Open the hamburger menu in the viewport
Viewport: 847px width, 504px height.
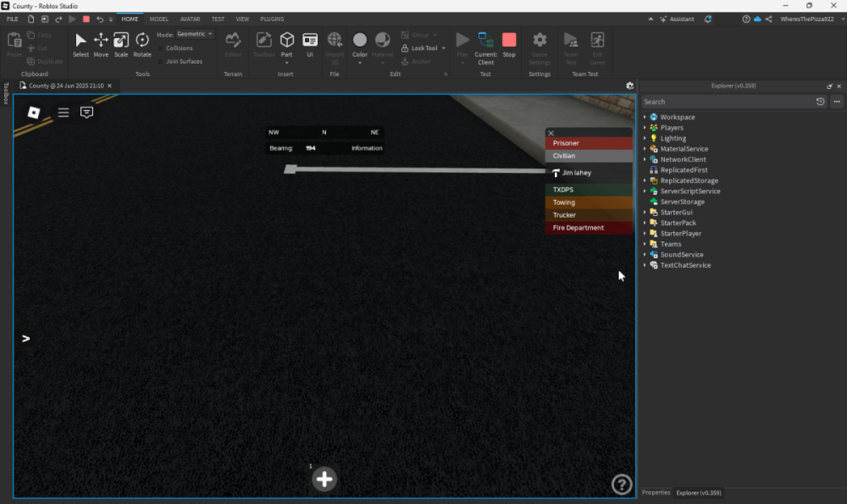[64, 113]
